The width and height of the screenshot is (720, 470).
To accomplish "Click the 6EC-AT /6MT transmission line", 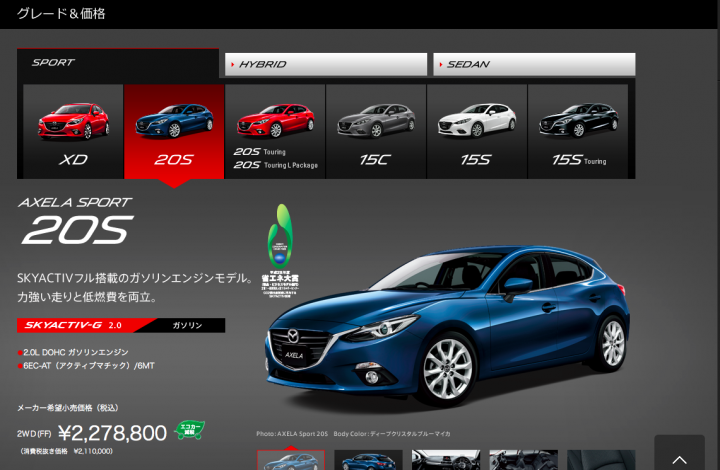I will pyautogui.click(x=86, y=366).
